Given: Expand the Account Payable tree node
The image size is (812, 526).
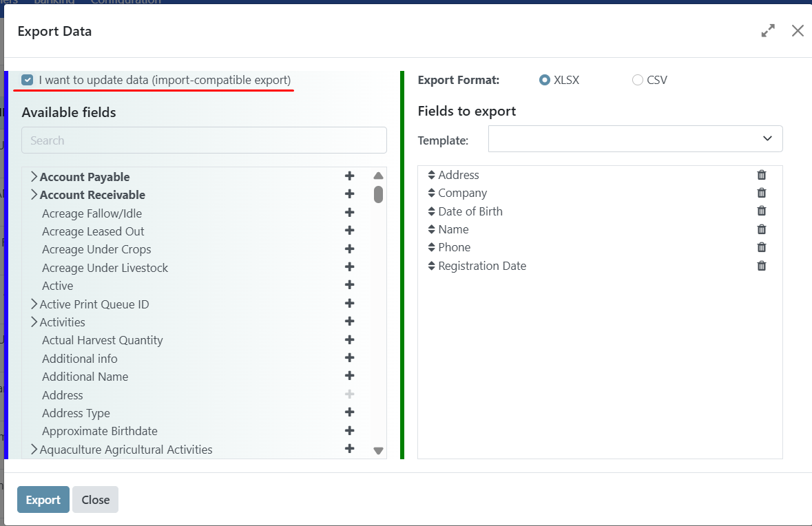Looking at the screenshot, I should pos(33,176).
